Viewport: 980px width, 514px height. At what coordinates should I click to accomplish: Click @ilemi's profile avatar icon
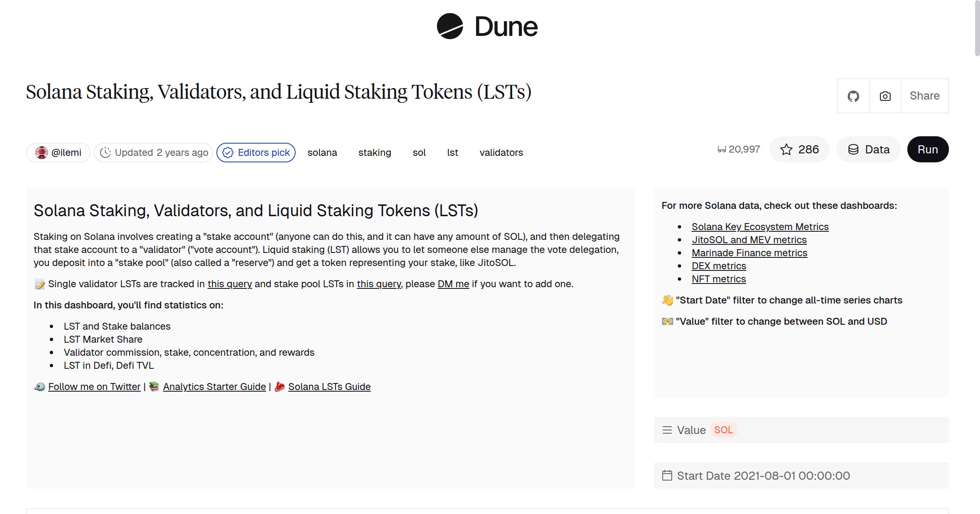click(42, 152)
